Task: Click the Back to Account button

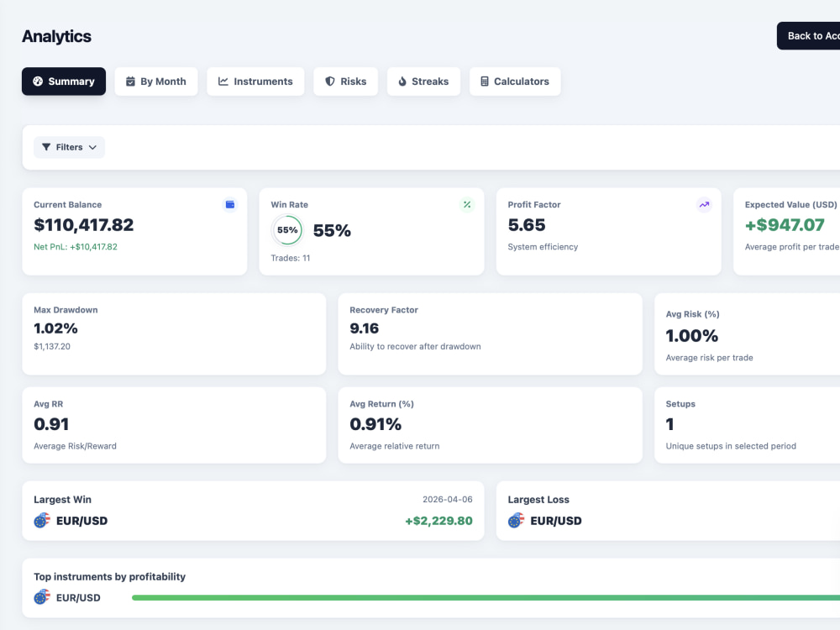Action: click(x=808, y=36)
